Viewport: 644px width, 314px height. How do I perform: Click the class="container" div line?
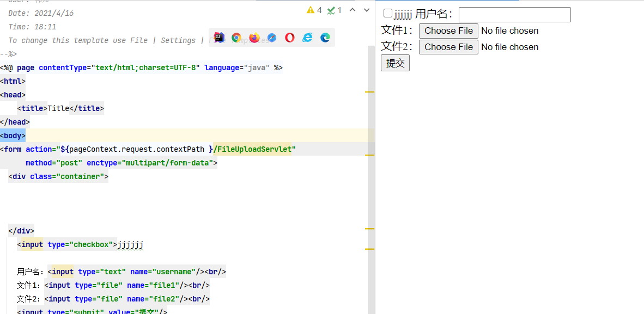coord(58,176)
